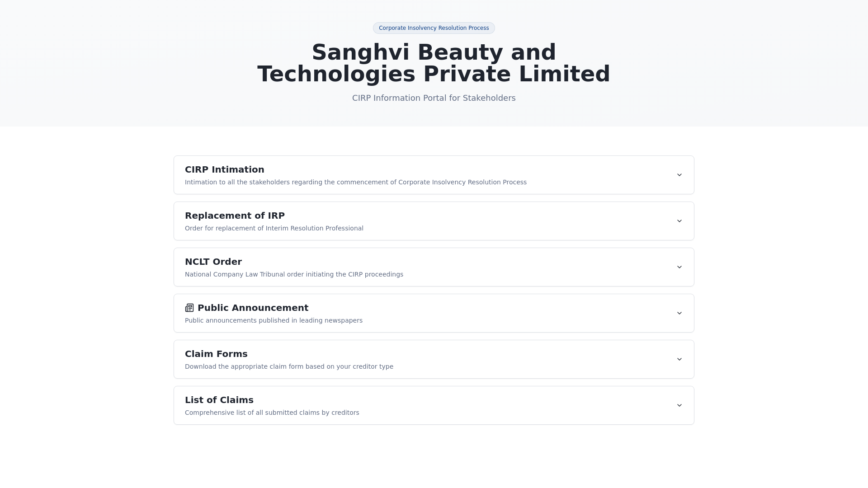Select the Public Announcement title text

(x=253, y=308)
